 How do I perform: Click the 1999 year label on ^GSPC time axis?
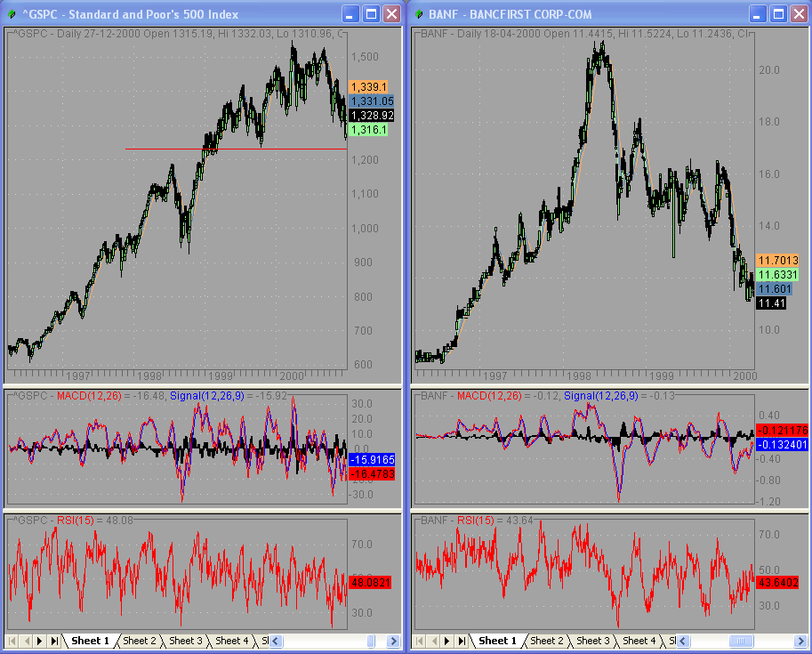(x=221, y=375)
